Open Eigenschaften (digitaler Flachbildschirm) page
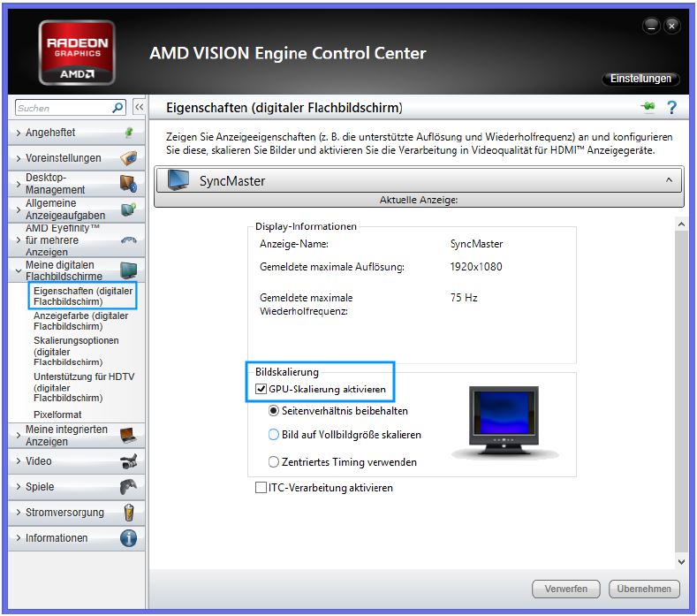This screenshot has height=616, width=697. [x=83, y=296]
